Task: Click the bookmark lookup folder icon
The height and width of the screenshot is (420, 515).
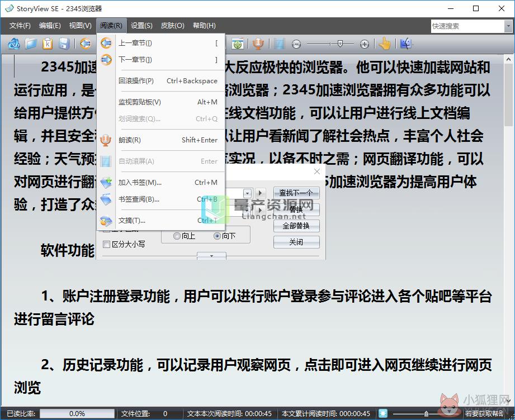Action: [x=106, y=199]
